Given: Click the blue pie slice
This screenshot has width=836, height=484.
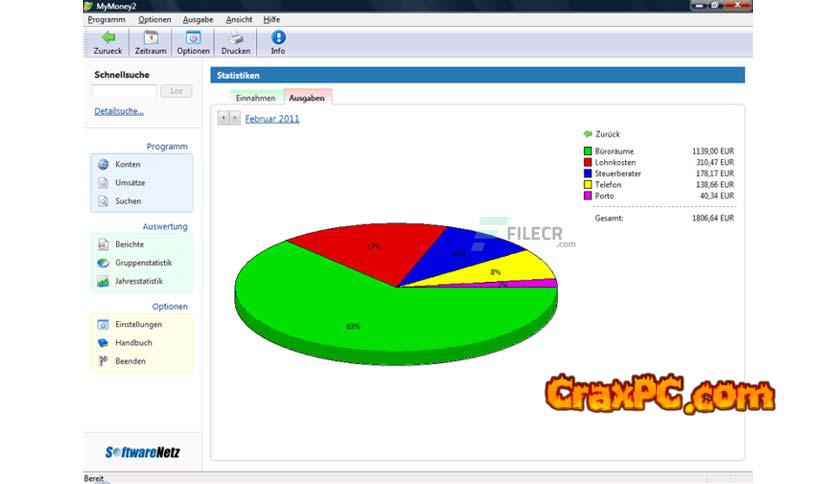Looking at the screenshot, I should click(459, 251).
